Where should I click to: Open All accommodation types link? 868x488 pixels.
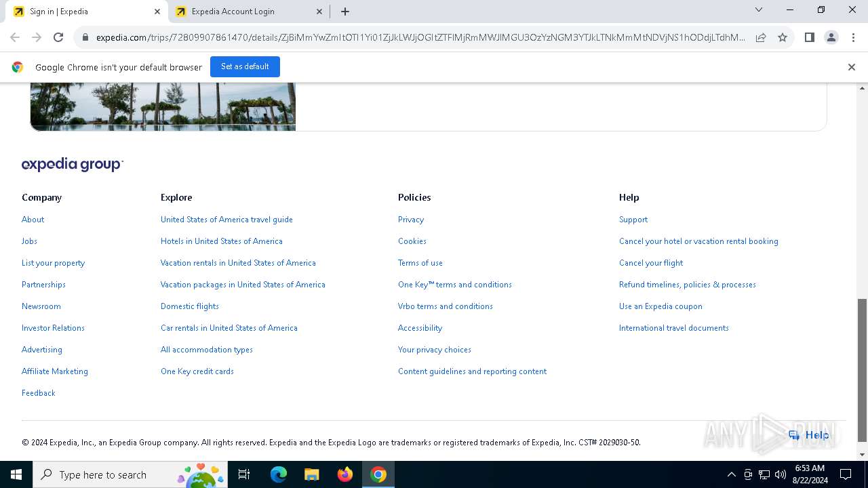tap(207, 350)
